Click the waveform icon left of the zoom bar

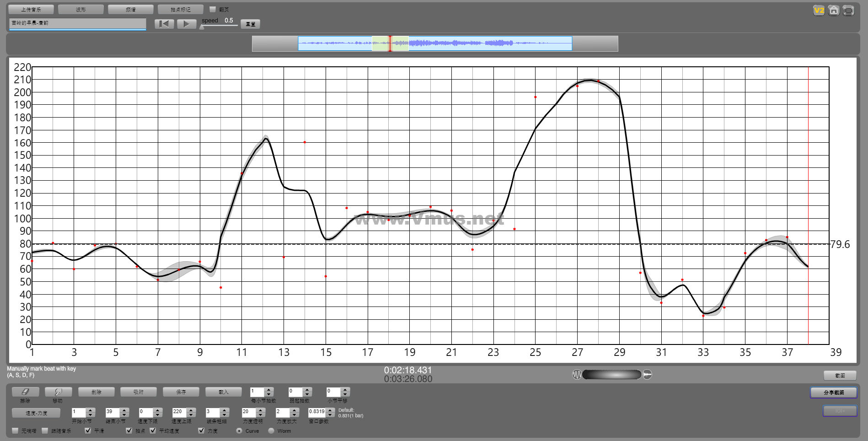coord(577,375)
